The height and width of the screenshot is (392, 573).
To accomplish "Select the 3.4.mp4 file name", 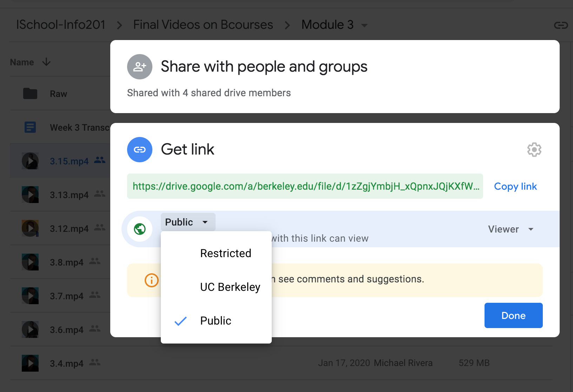I will (67, 364).
